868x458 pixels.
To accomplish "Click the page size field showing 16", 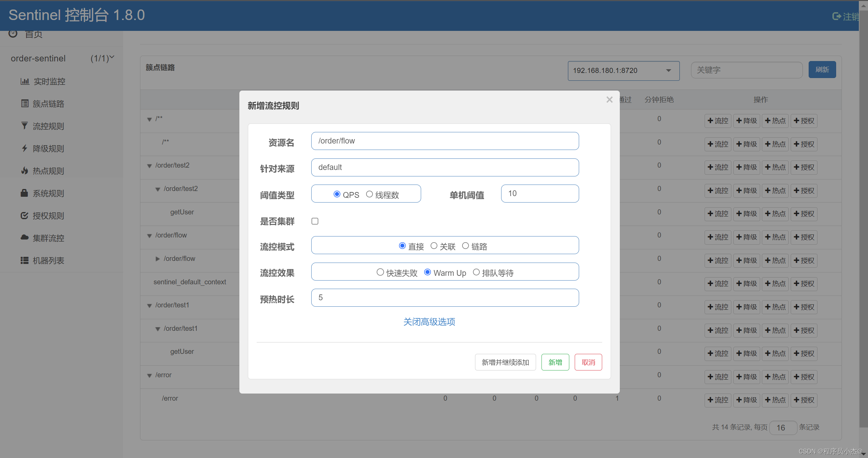I will click(783, 427).
